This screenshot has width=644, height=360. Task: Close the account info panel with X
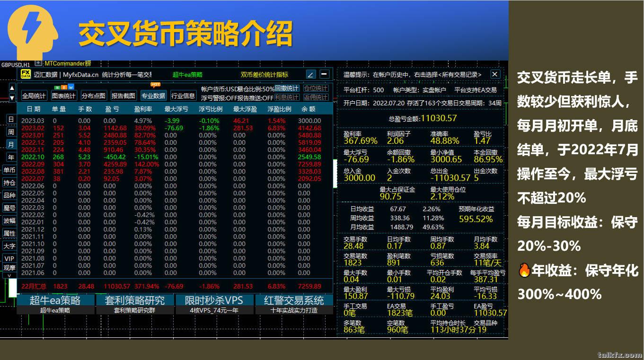(x=495, y=74)
